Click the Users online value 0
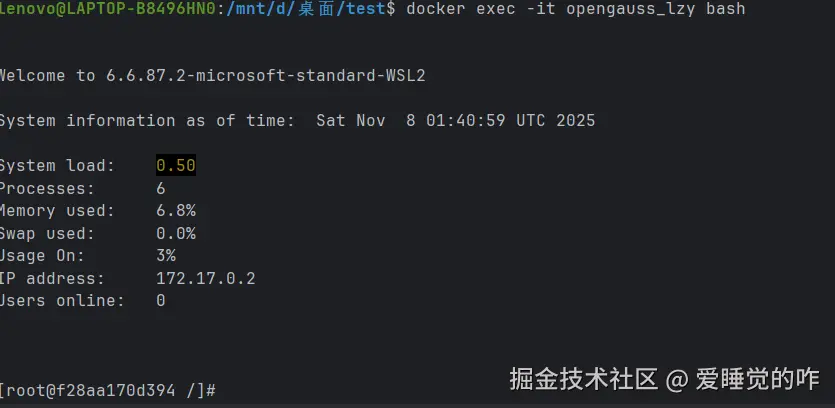The width and height of the screenshot is (835, 408). click(161, 300)
